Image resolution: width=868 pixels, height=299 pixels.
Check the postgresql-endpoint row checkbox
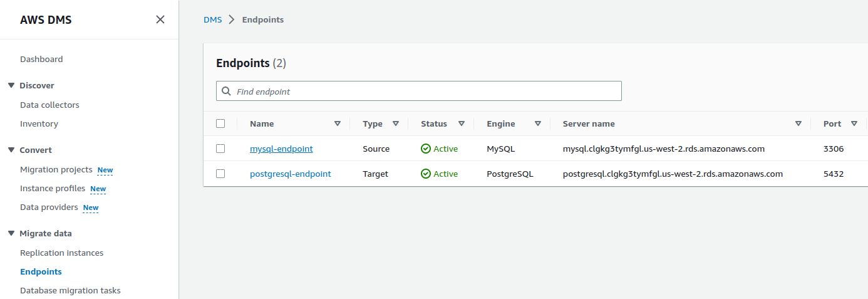pyautogui.click(x=220, y=174)
